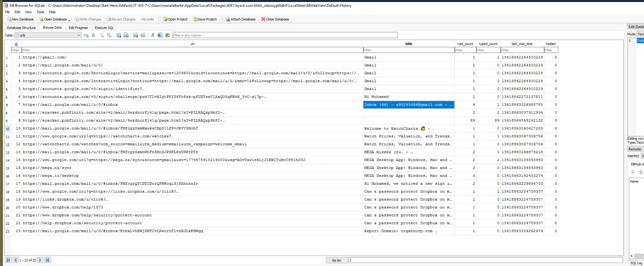Viewport: 644px width, 266px height.
Task: Open the Tools menu
Action: (40, 12)
